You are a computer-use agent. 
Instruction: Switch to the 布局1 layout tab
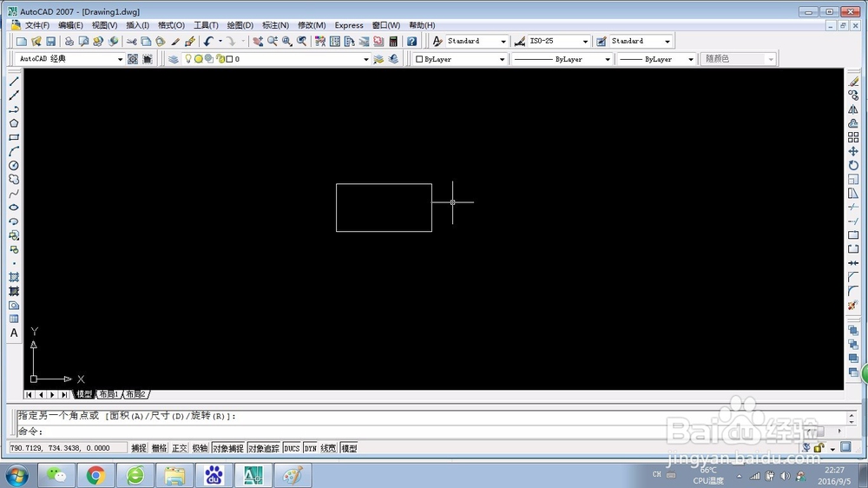109,394
